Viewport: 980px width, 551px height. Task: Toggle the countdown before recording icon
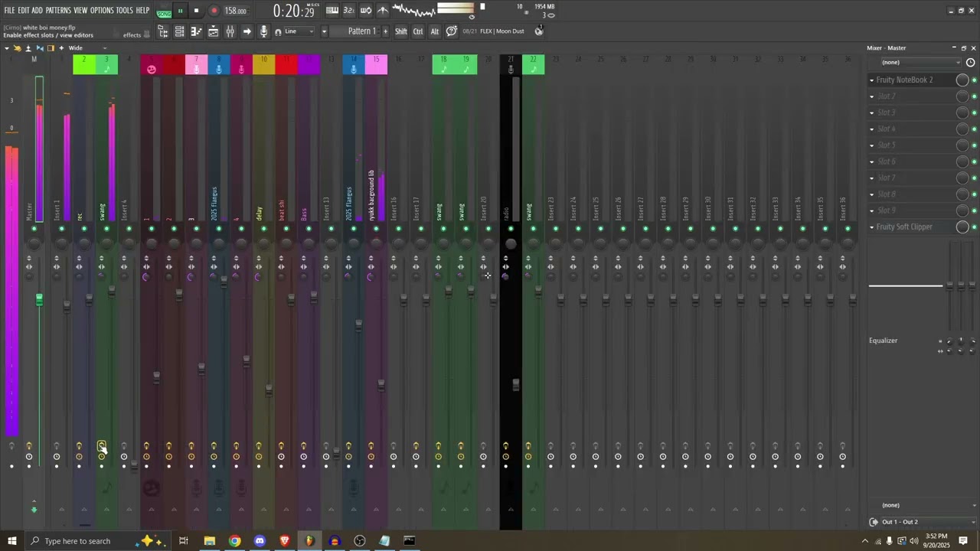(x=349, y=11)
